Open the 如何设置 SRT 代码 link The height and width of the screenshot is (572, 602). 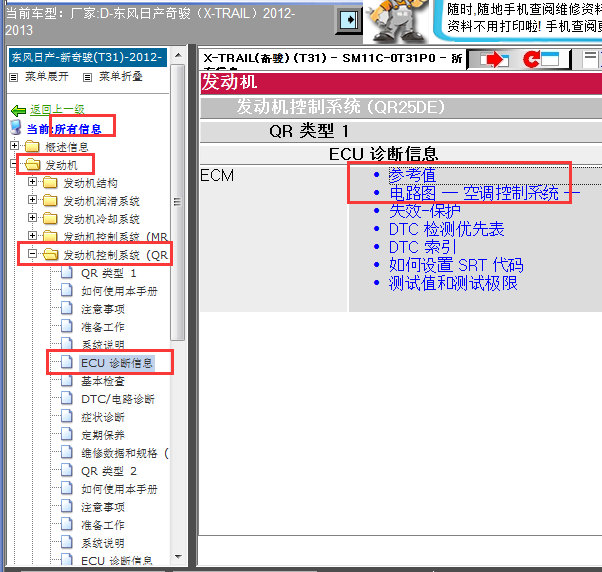click(456, 265)
